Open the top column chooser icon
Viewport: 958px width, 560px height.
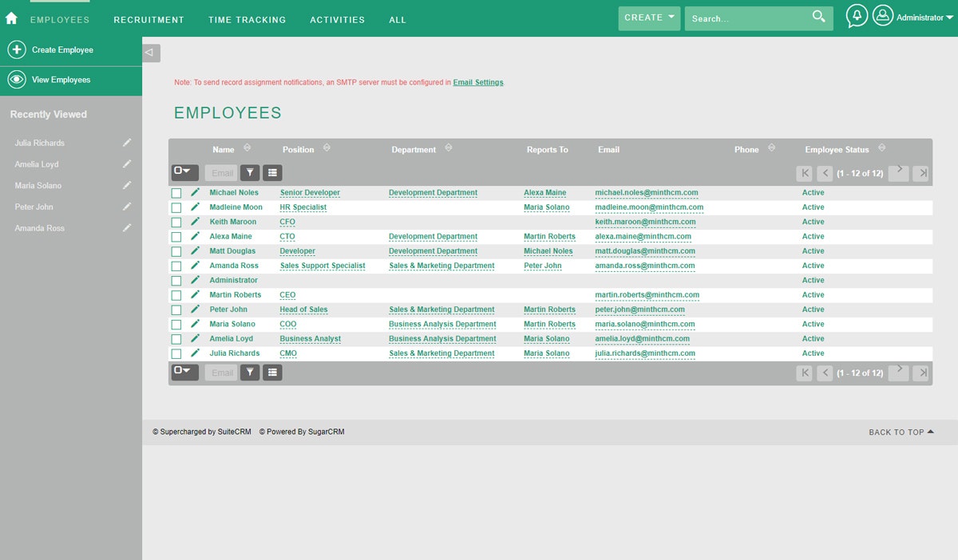pyautogui.click(x=272, y=172)
